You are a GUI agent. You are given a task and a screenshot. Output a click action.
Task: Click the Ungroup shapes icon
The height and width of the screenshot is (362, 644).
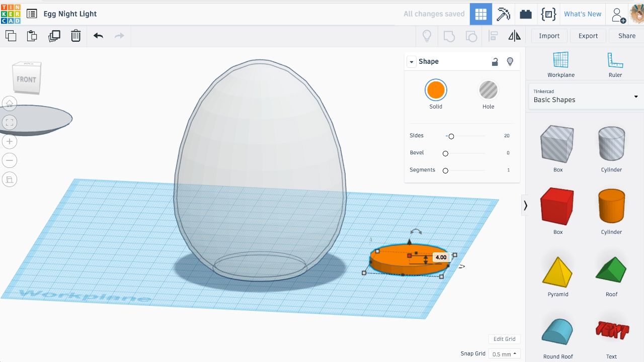pos(471,36)
